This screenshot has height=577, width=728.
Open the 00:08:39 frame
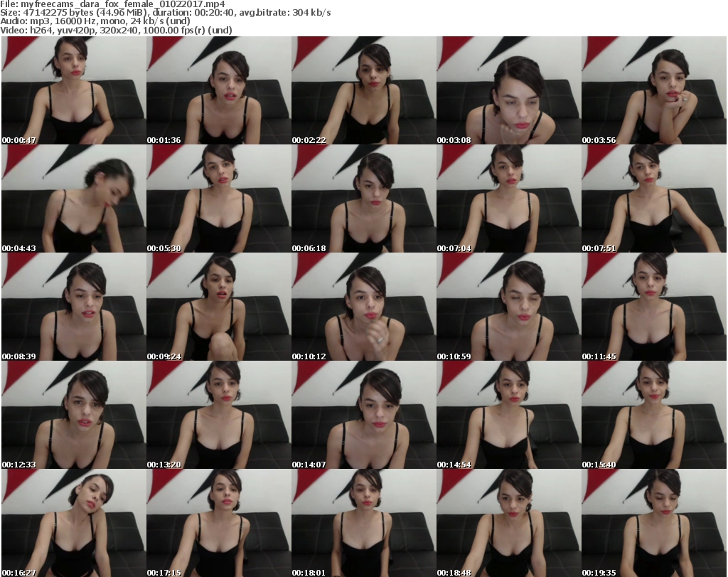click(74, 307)
